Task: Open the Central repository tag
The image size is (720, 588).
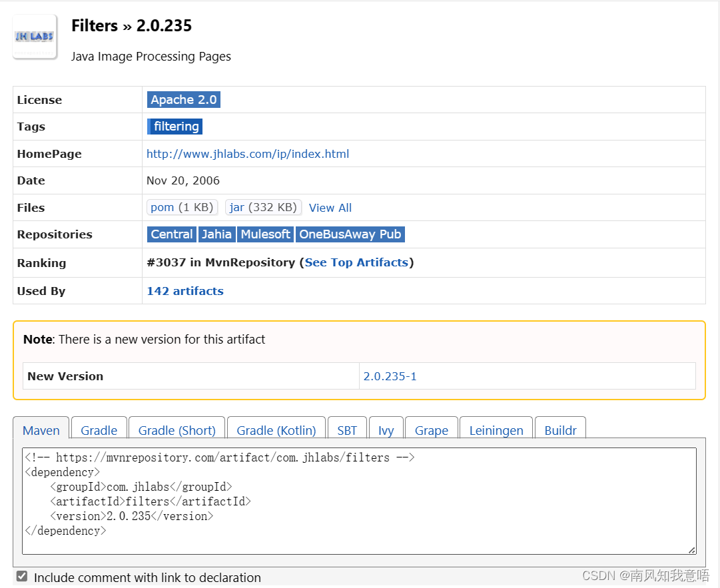Action: (x=172, y=234)
